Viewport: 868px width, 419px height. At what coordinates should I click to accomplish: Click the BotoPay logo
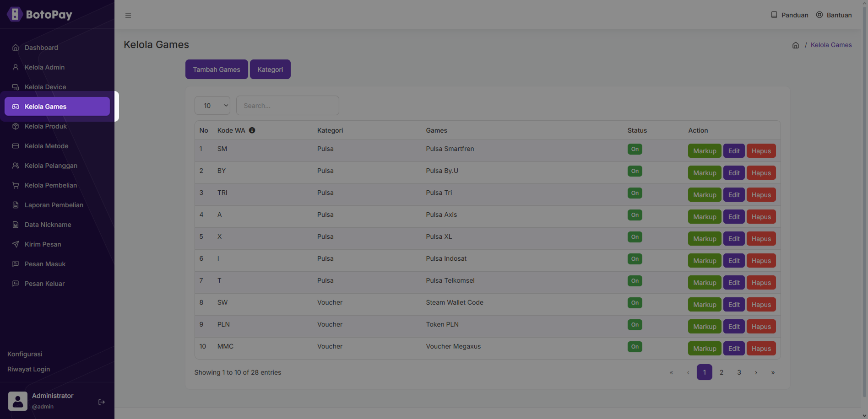[39, 15]
